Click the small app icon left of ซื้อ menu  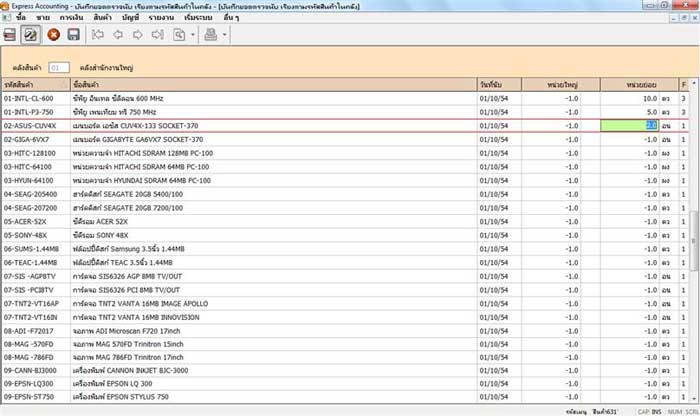click(6, 17)
